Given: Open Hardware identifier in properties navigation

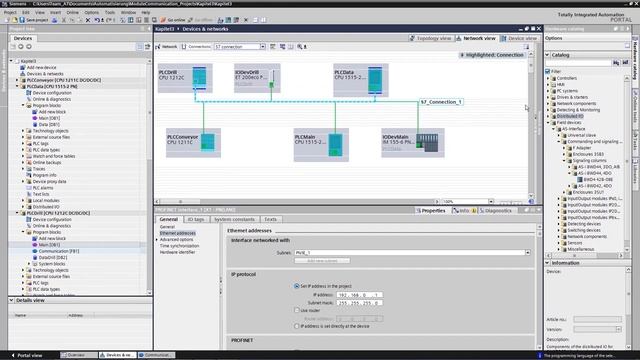Looking at the screenshot, I should (x=177, y=252).
